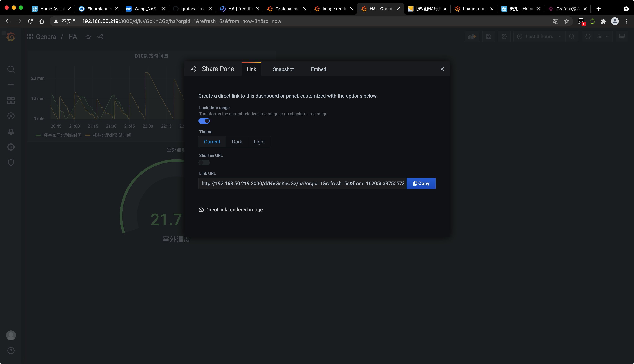The height and width of the screenshot is (364, 634).
Task: Click the Add panel icon
Action: [x=472, y=37]
